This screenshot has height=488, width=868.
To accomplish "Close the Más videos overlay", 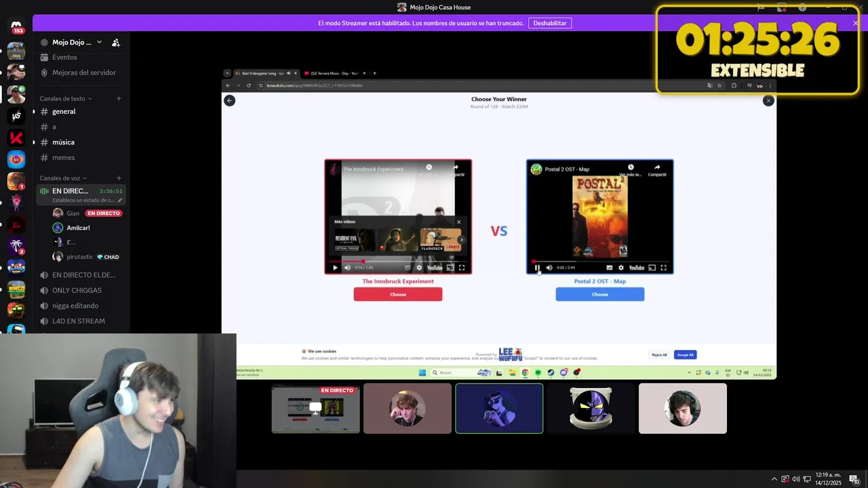I will [x=458, y=222].
